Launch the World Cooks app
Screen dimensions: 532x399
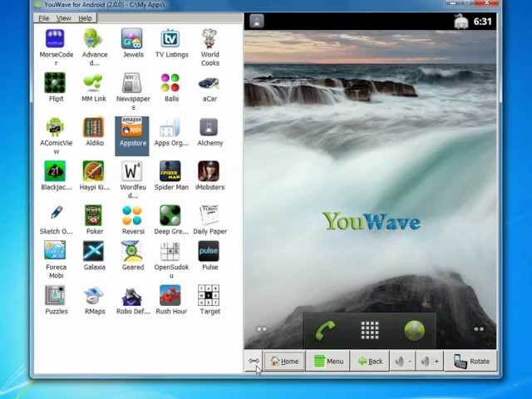pos(209,39)
